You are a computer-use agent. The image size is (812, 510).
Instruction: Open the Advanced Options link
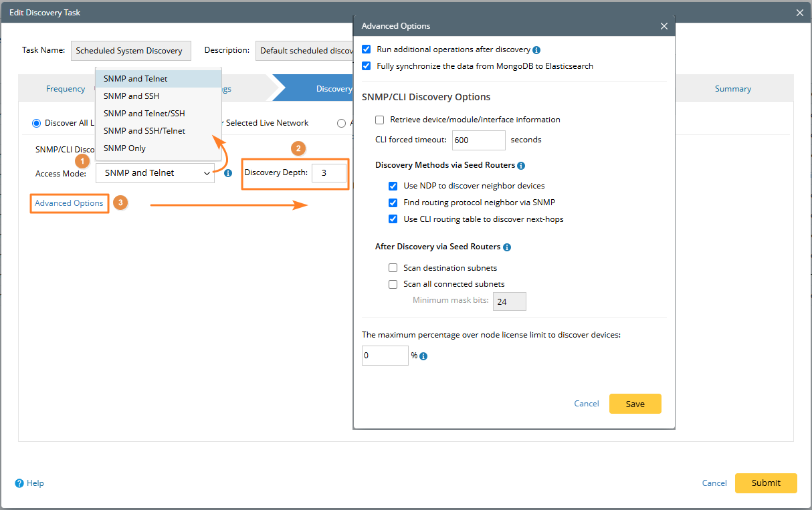point(69,203)
